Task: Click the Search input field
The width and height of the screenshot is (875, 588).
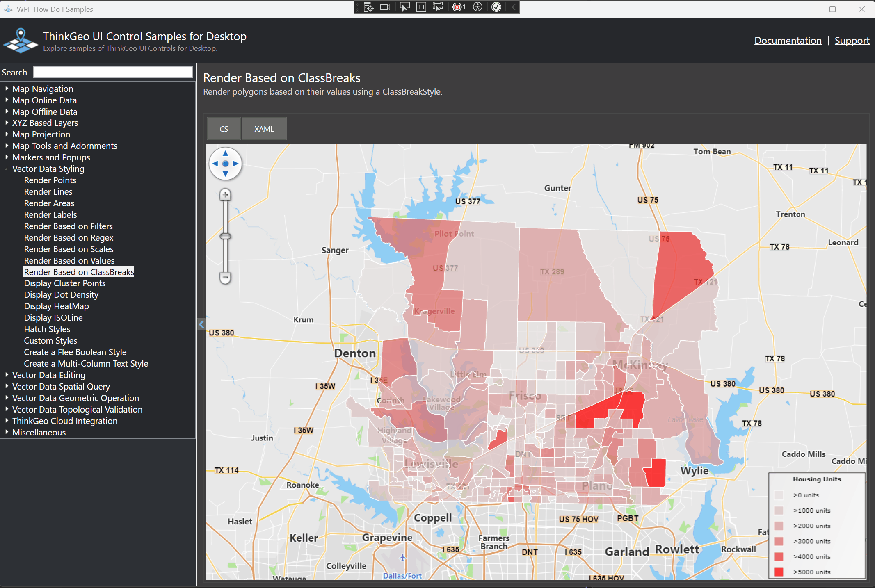Action: [x=113, y=72]
